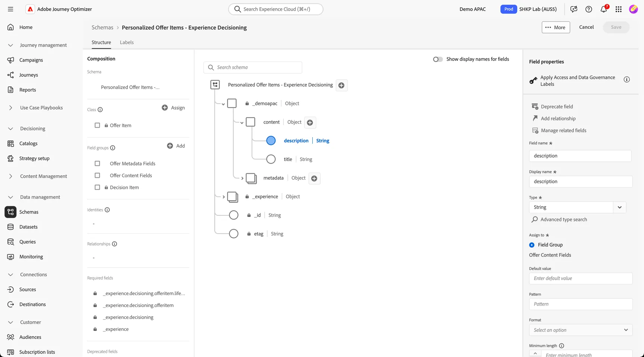Open the hamburger navigation menu
The image size is (644, 357).
10,9
